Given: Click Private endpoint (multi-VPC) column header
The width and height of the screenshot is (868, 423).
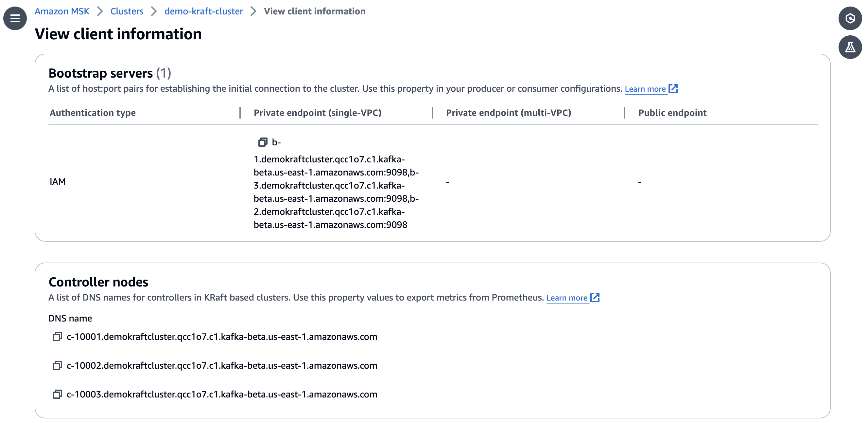Looking at the screenshot, I should pos(508,113).
